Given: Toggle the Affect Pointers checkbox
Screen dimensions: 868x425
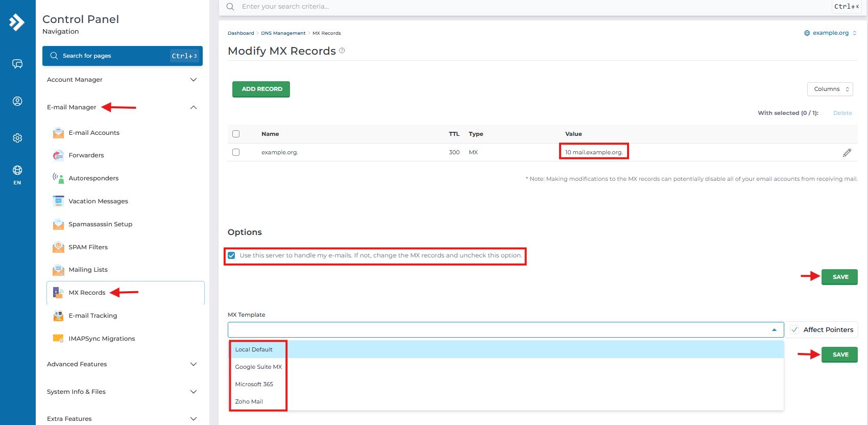Looking at the screenshot, I should pos(794,330).
